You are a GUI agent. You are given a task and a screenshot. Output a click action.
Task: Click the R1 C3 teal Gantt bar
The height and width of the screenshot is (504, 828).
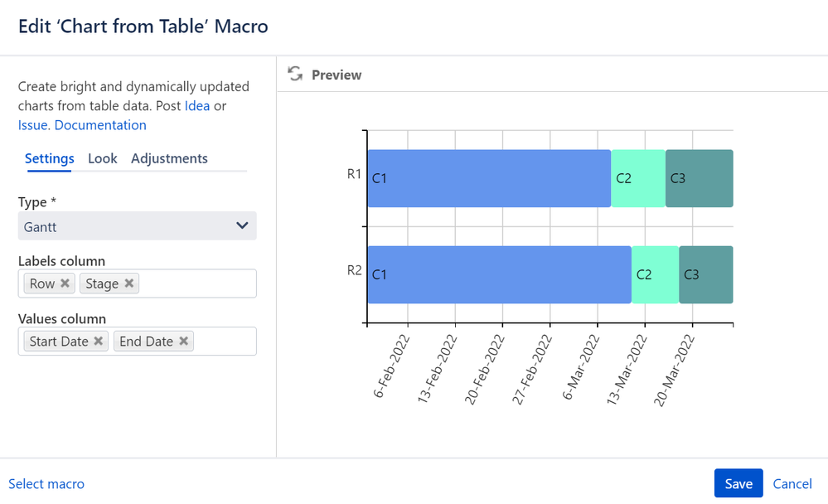[x=700, y=178]
